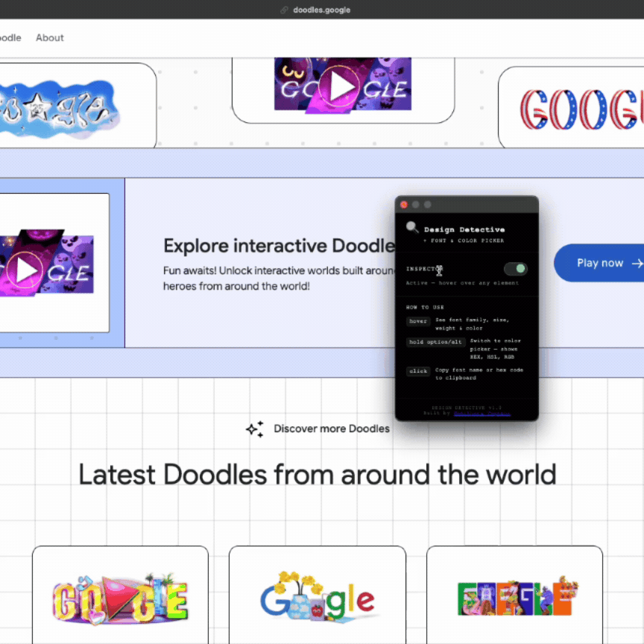Click the 'hold option/alt' key badge
This screenshot has width=644, height=644.
(x=435, y=342)
